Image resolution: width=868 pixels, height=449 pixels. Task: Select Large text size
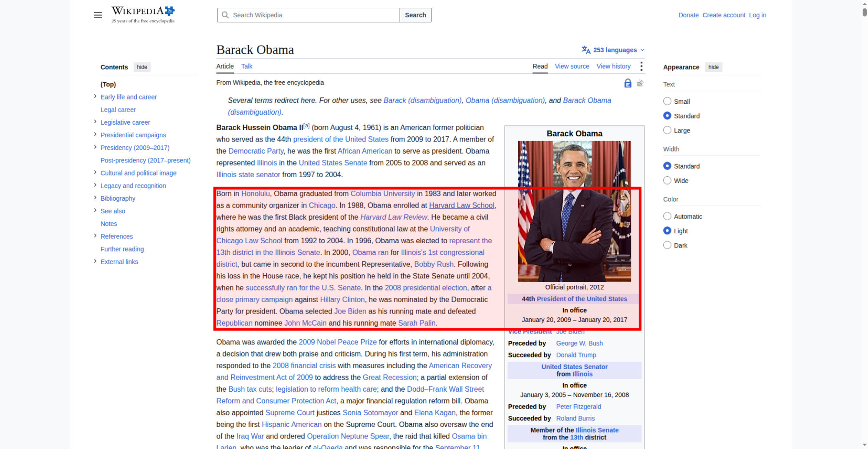click(x=667, y=130)
